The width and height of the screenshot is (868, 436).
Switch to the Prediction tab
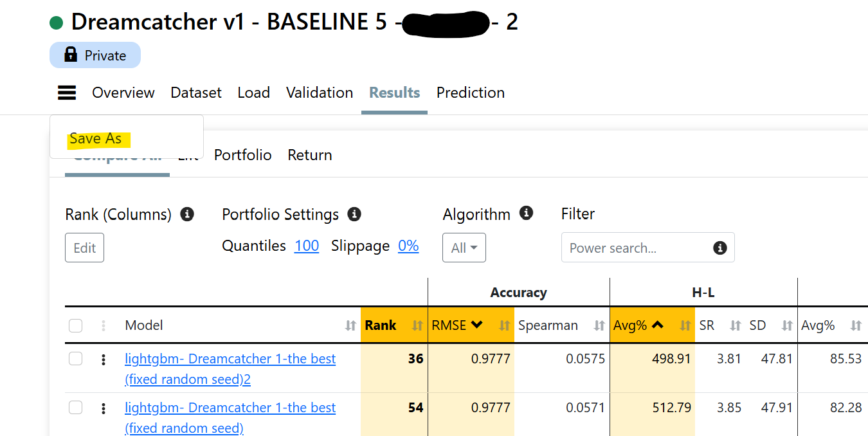coord(470,93)
